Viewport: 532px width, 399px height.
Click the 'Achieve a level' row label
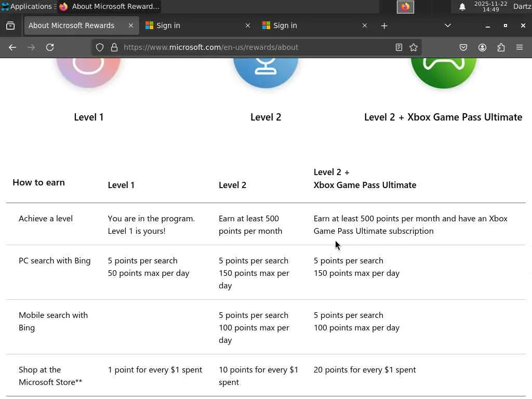tap(46, 219)
